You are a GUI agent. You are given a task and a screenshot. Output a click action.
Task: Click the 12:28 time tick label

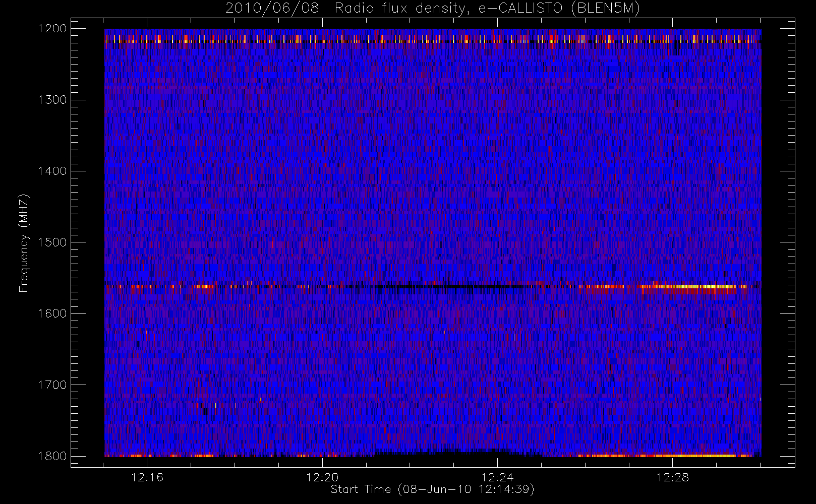tap(673, 477)
